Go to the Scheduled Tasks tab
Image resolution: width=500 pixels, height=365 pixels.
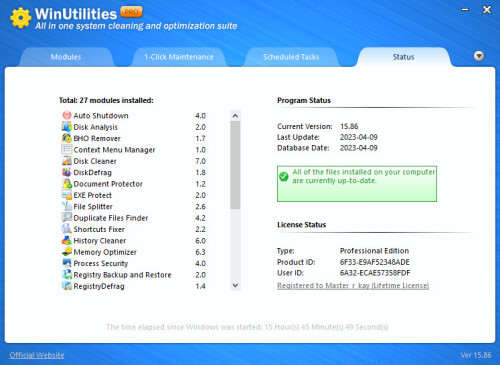pyautogui.click(x=291, y=57)
